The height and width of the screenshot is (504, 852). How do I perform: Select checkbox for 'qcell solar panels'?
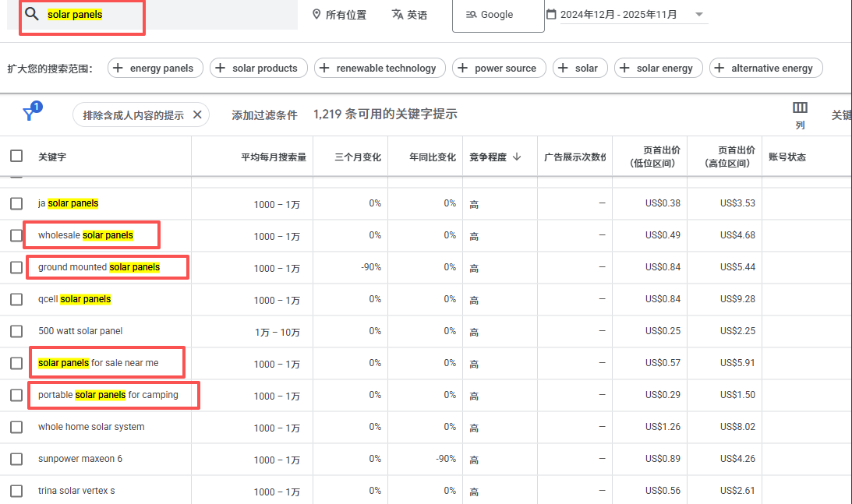pyautogui.click(x=16, y=299)
